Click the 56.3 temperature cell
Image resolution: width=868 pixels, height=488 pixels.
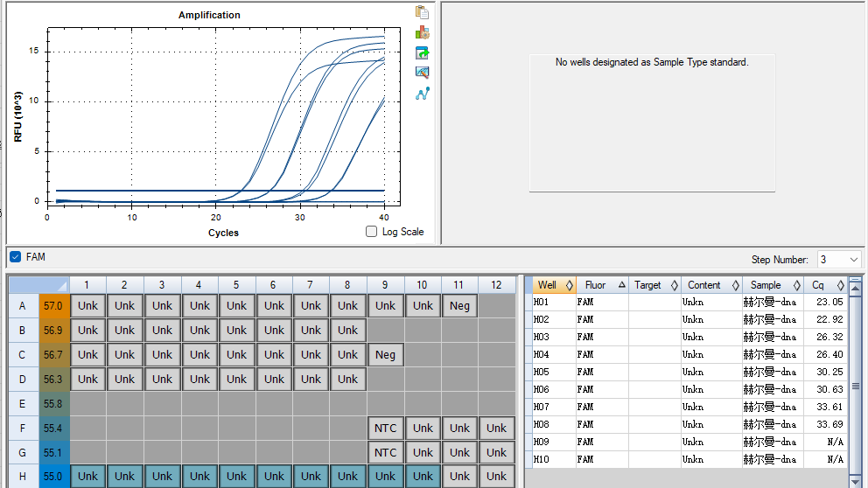(x=53, y=379)
